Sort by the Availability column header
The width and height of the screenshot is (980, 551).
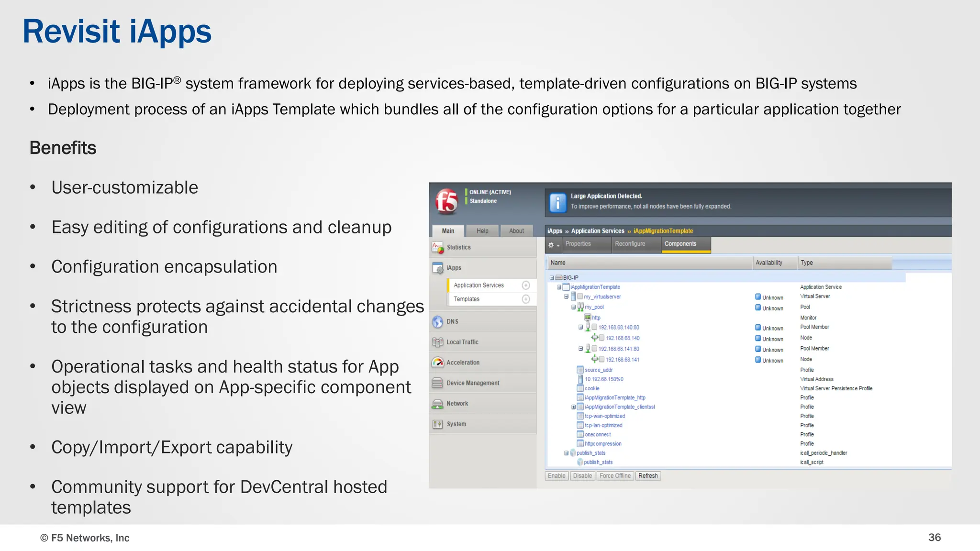775,263
